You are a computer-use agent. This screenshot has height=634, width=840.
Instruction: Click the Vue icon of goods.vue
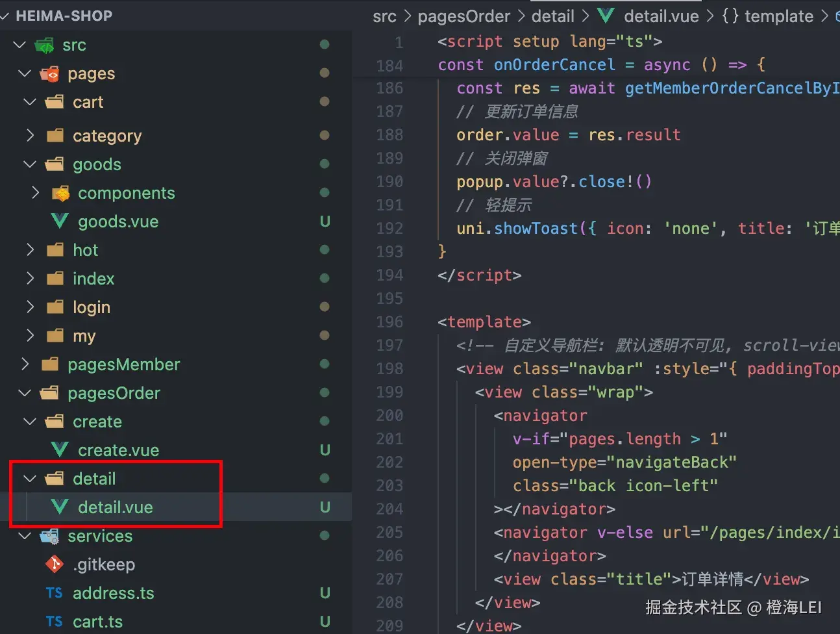tap(60, 222)
